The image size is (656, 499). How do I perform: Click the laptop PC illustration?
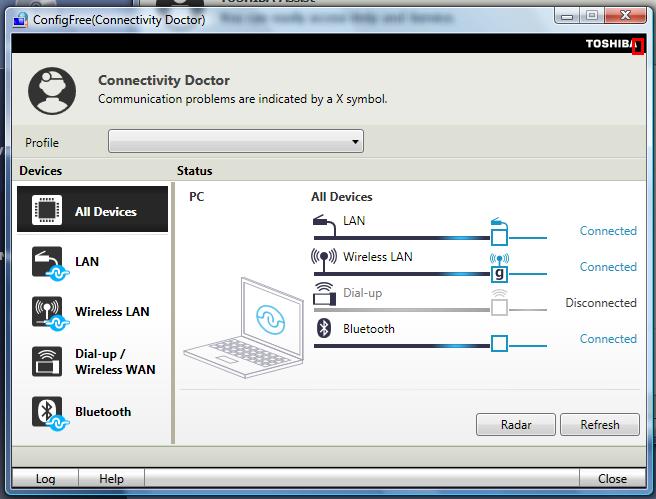point(243,328)
